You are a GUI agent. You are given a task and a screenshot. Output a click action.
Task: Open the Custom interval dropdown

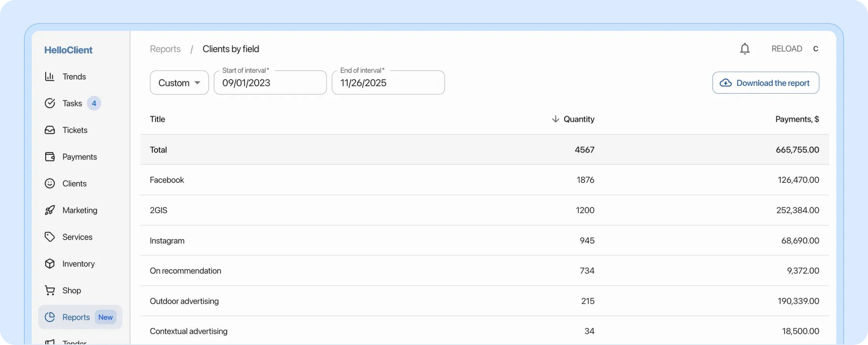[x=179, y=83]
